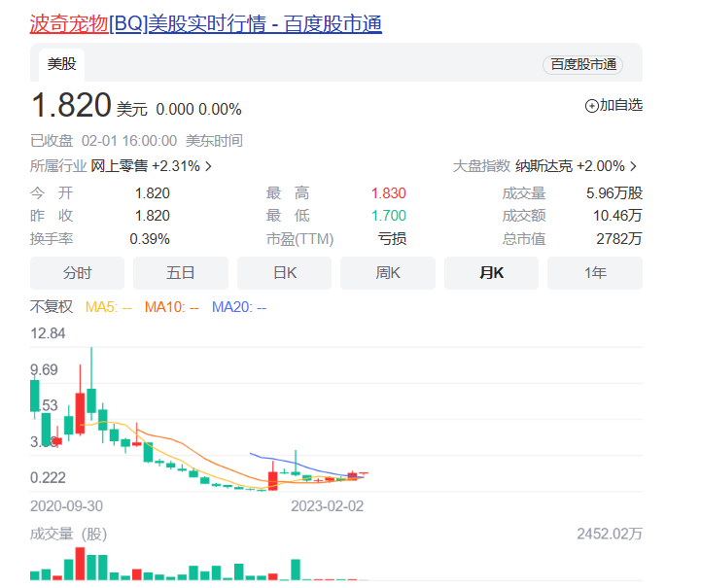Click the plus icon beside 加自选
701x588 pixels.
coord(591,106)
